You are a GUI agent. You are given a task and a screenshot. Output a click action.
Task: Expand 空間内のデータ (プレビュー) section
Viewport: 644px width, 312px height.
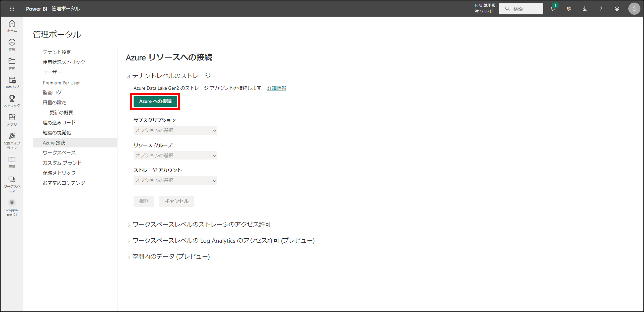click(x=129, y=257)
